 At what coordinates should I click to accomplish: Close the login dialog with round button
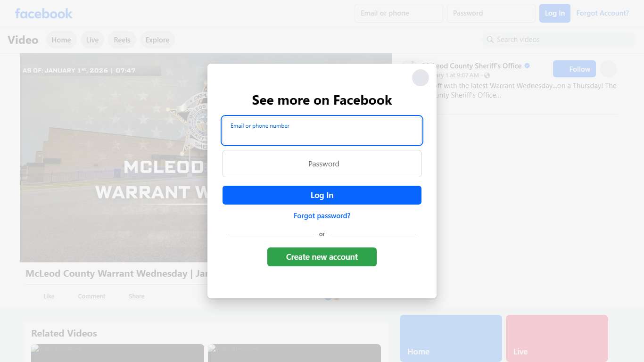pos(421,78)
